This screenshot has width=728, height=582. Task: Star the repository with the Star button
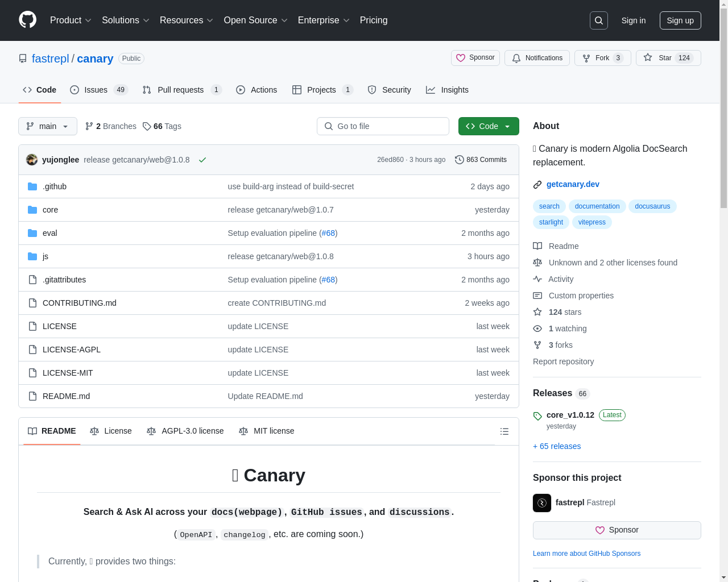(668, 58)
